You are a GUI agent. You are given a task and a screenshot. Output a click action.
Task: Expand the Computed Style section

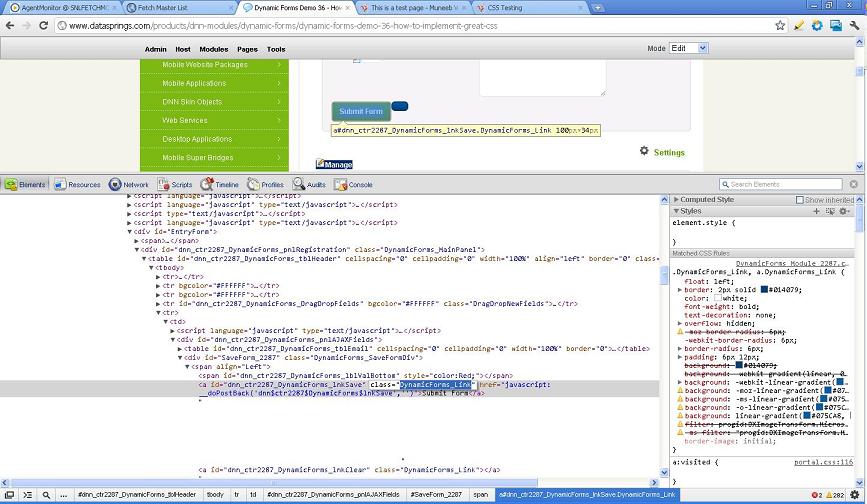676,199
